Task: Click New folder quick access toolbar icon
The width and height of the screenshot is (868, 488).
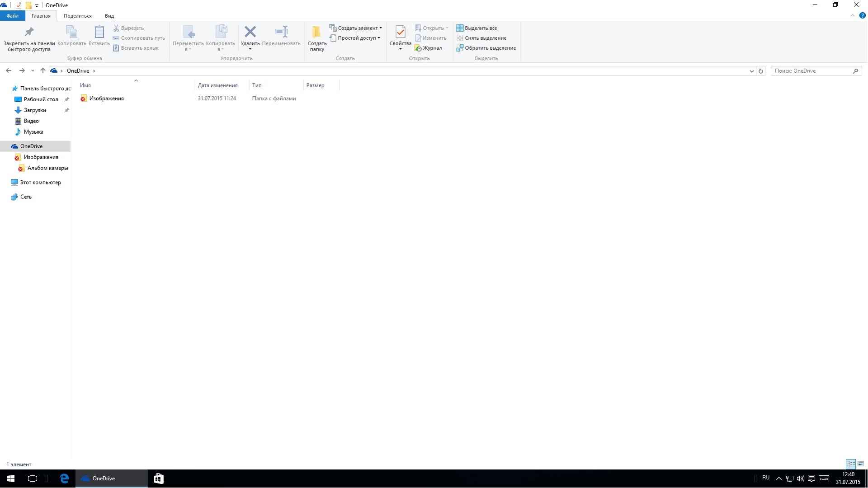Action: click(x=28, y=5)
